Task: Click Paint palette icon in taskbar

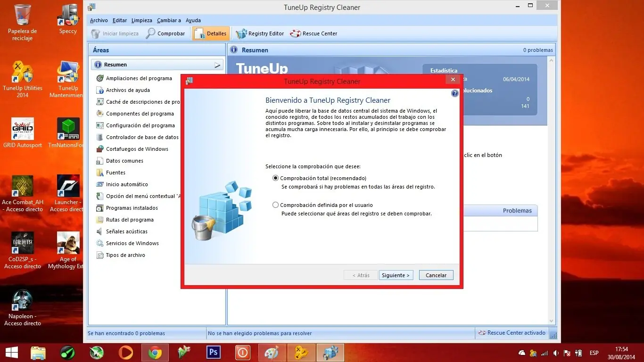Action: (272, 353)
